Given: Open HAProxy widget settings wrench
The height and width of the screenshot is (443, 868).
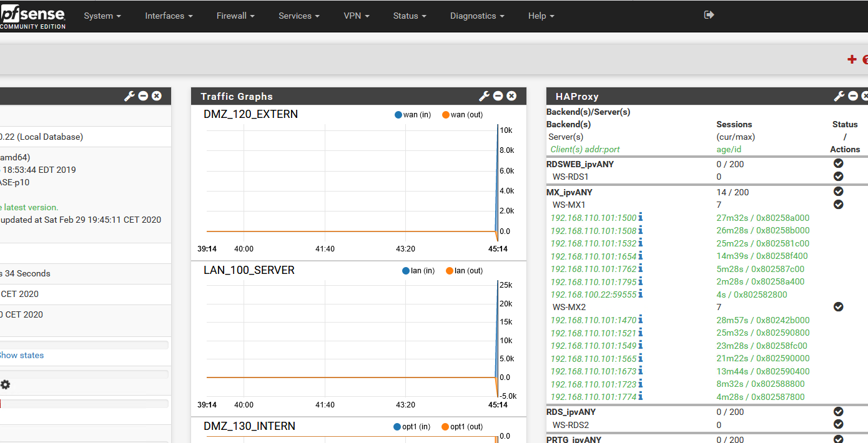Looking at the screenshot, I should 839,96.
